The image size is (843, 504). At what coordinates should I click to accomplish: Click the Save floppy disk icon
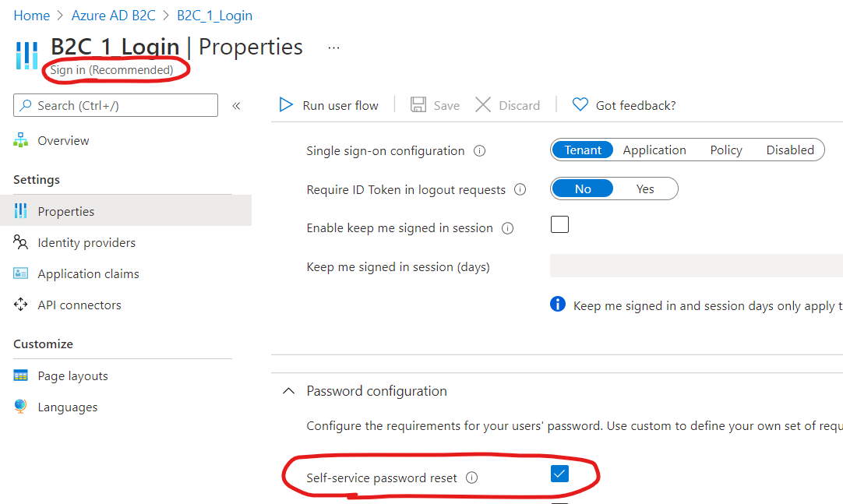(418, 105)
